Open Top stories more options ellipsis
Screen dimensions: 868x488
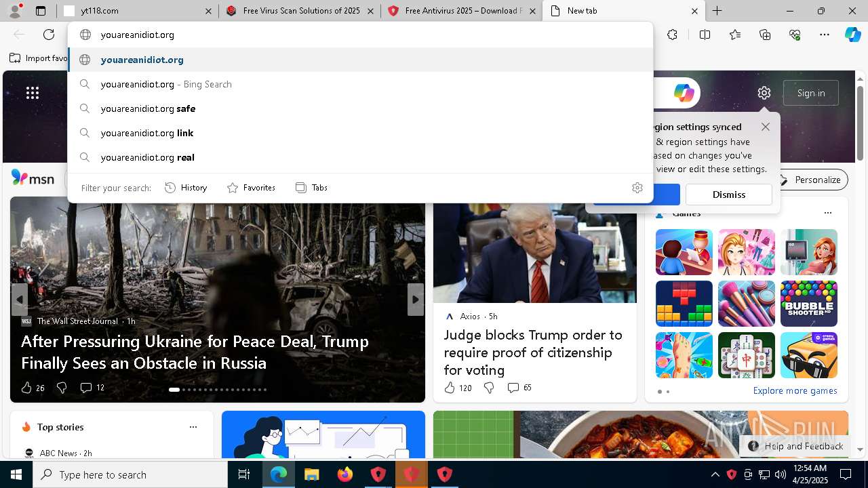[x=193, y=427]
